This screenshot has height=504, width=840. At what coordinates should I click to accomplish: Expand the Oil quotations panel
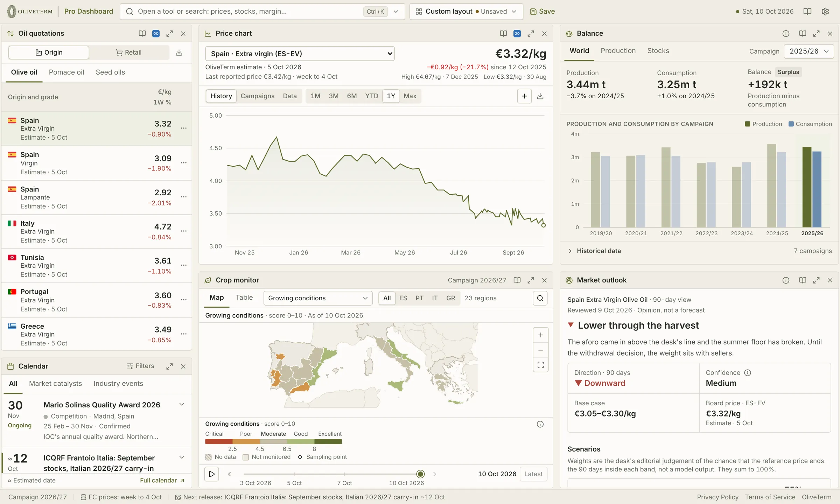(x=169, y=34)
